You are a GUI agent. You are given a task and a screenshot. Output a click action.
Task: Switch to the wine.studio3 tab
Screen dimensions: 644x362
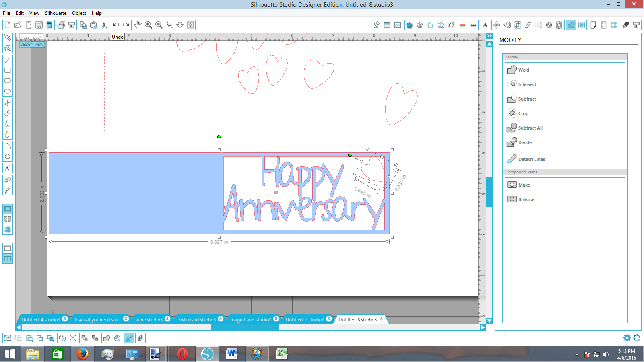point(149,319)
